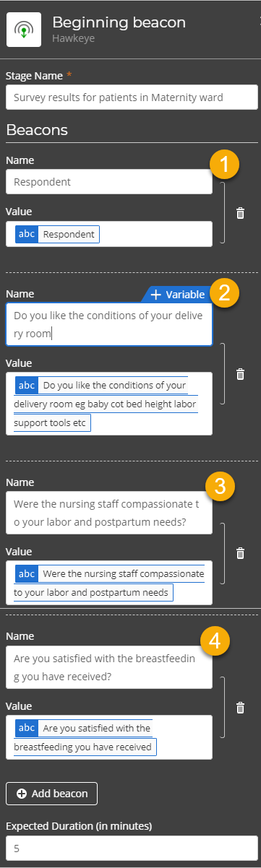
Task: Click the Add beacon button
Action: (51, 793)
